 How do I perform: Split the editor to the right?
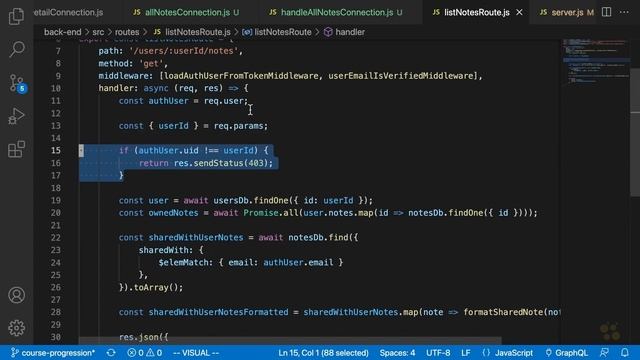[x=607, y=12]
